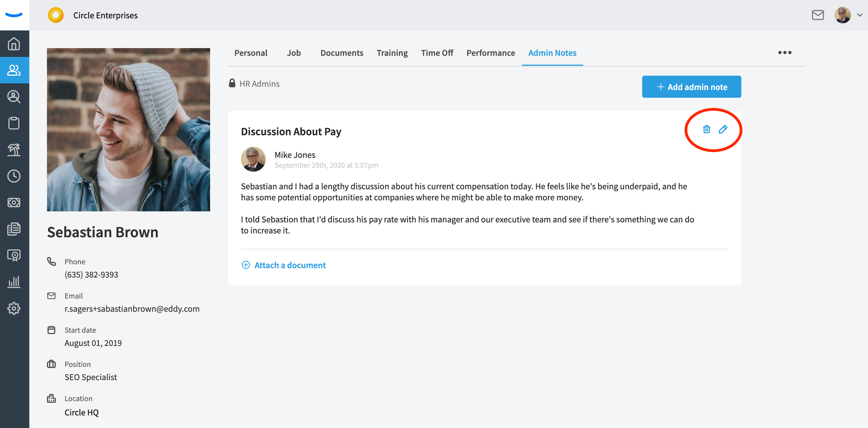Open the payroll money sidebar icon
Screen dimensions: 868x428
pos(14,203)
